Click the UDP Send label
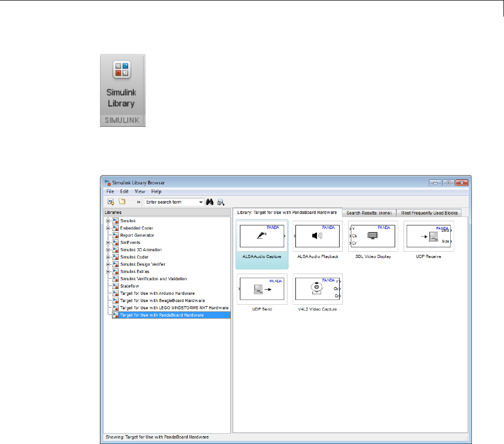The height and width of the screenshot is (444, 504). (x=262, y=309)
